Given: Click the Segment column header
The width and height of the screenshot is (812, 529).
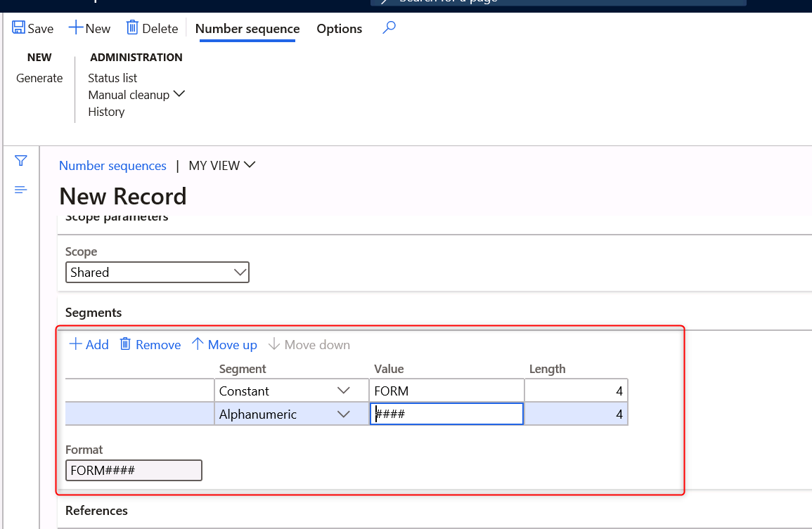Looking at the screenshot, I should pyautogui.click(x=243, y=369).
